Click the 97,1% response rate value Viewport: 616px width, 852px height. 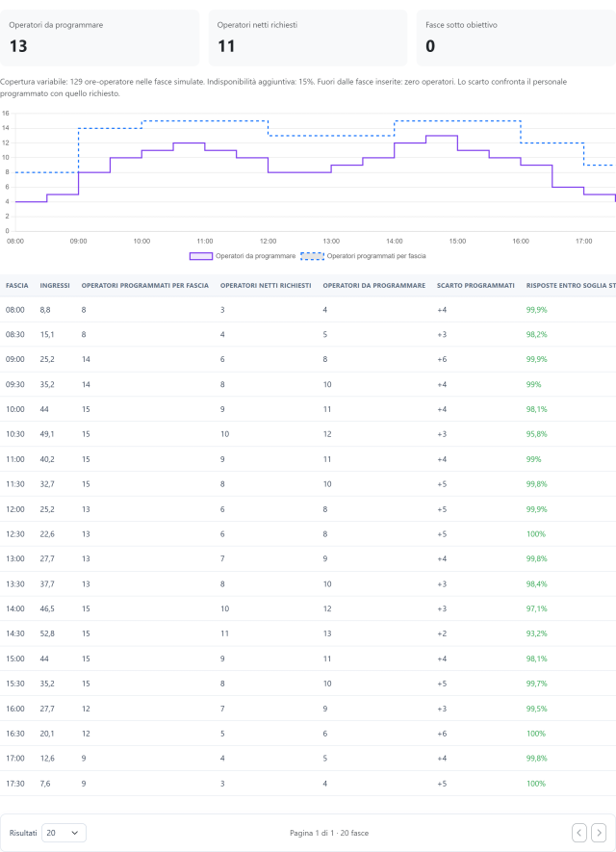(537, 608)
